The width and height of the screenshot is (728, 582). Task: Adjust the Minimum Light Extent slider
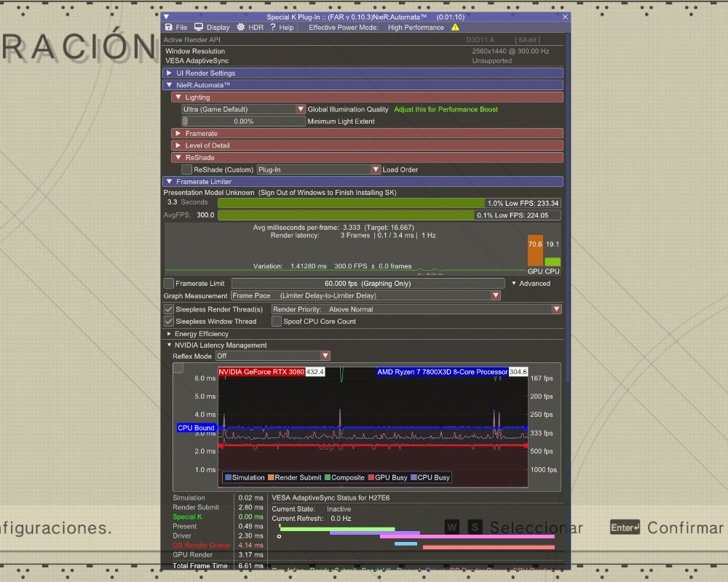tap(243, 121)
